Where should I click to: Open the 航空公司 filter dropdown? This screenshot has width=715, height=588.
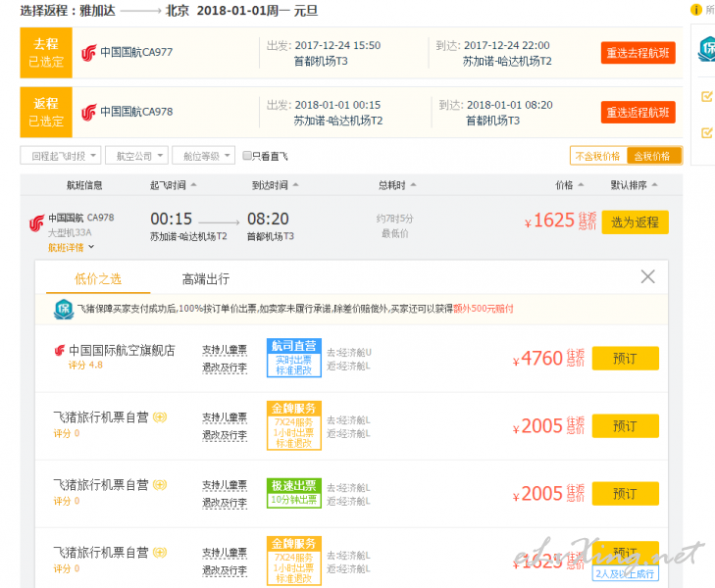(x=136, y=155)
